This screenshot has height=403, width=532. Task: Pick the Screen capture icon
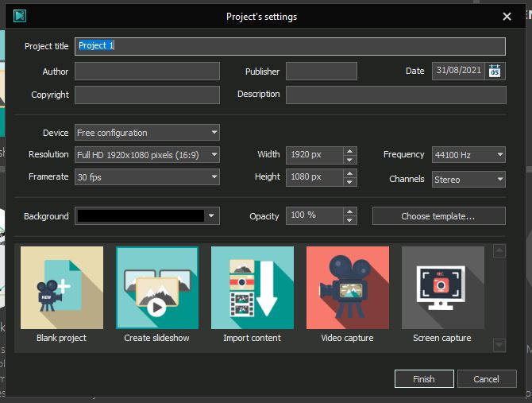pyautogui.click(x=442, y=287)
